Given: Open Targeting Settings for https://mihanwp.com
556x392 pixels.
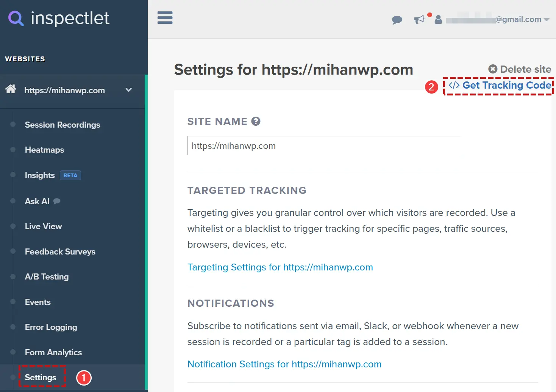Looking at the screenshot, I should coord(280,267).
